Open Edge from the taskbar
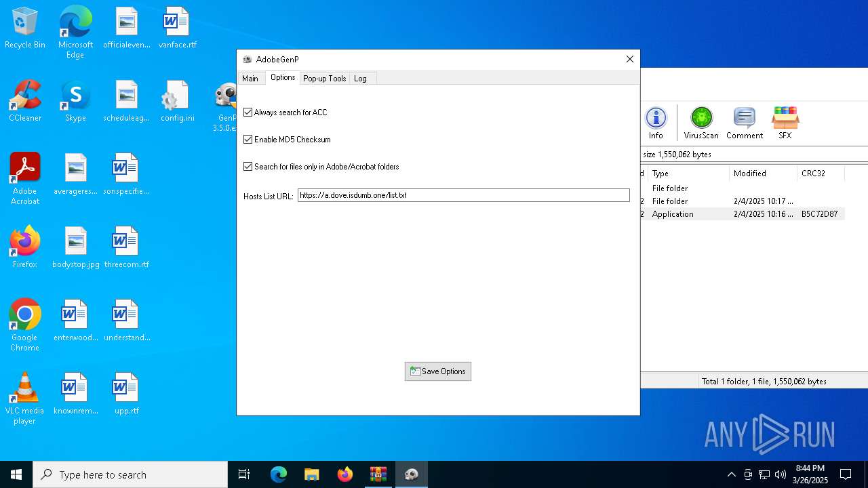 279,474
